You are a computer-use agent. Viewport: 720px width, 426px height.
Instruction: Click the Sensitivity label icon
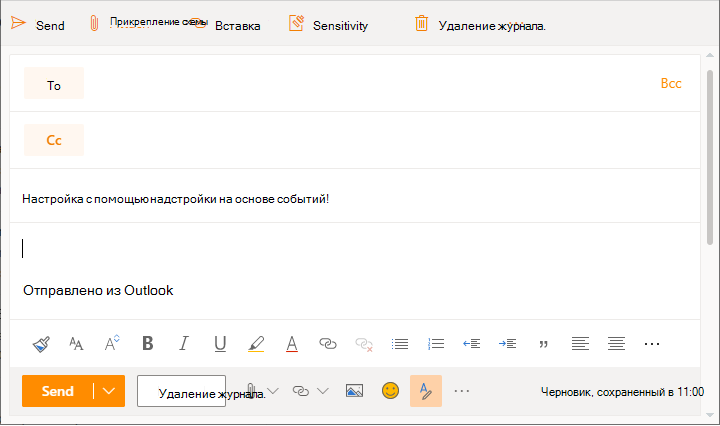click(296, 23)
